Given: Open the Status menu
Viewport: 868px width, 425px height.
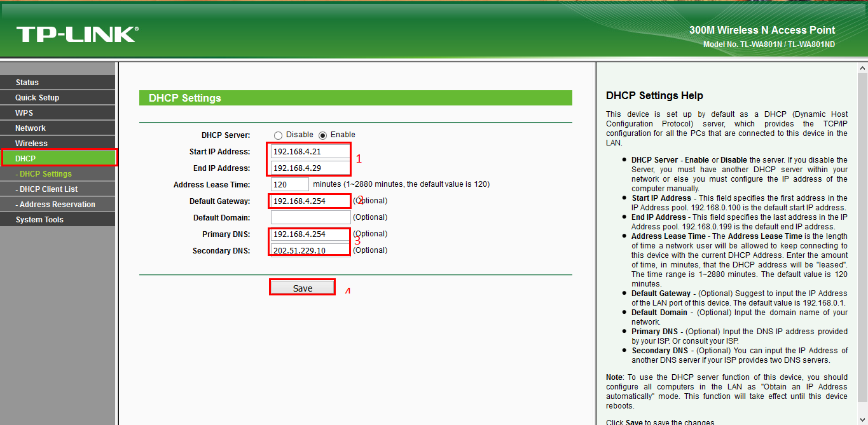Looking at the screenshot, I should click(58, 82).
